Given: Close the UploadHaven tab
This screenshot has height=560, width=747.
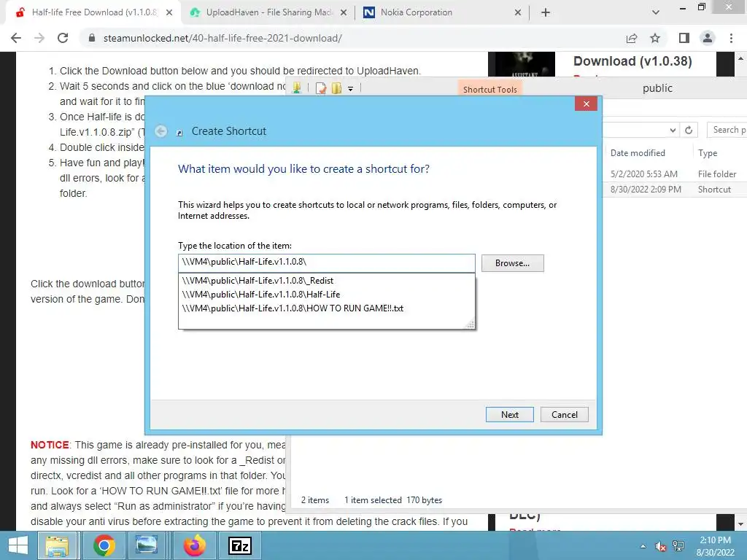Looking at the screenshot, I should click(344, 13).
